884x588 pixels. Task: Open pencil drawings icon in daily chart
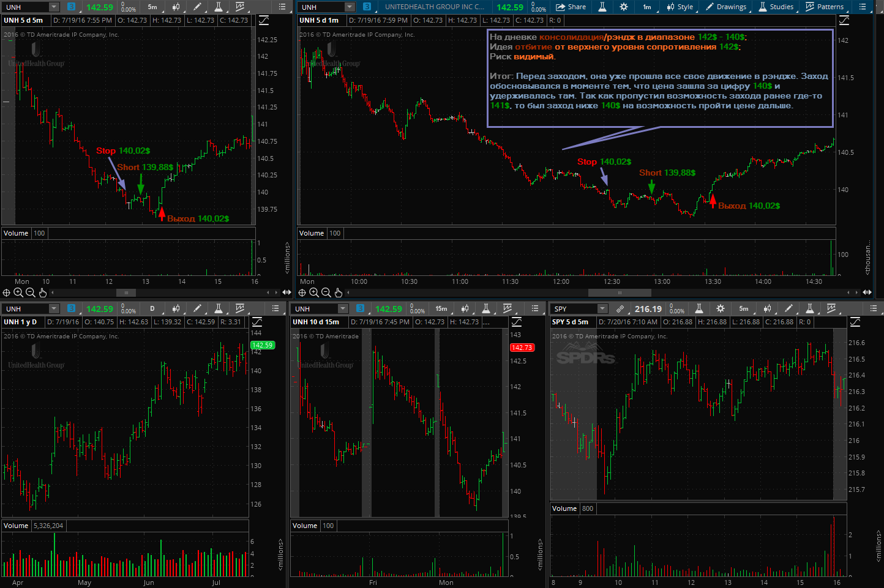[197, 308]
